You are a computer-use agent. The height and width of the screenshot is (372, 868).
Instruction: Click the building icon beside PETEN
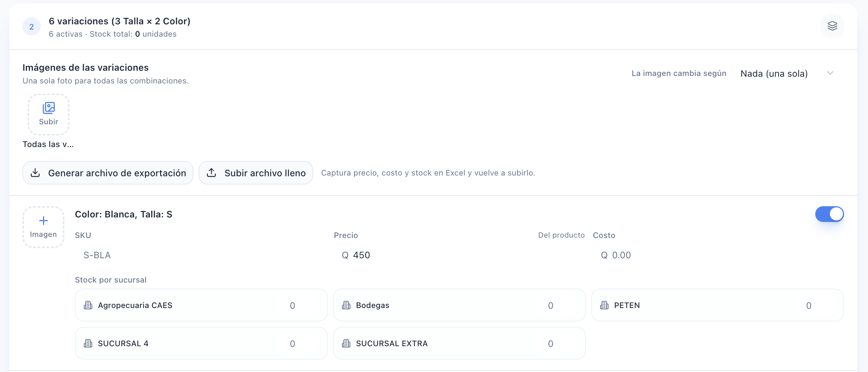(x=604, y=305)
